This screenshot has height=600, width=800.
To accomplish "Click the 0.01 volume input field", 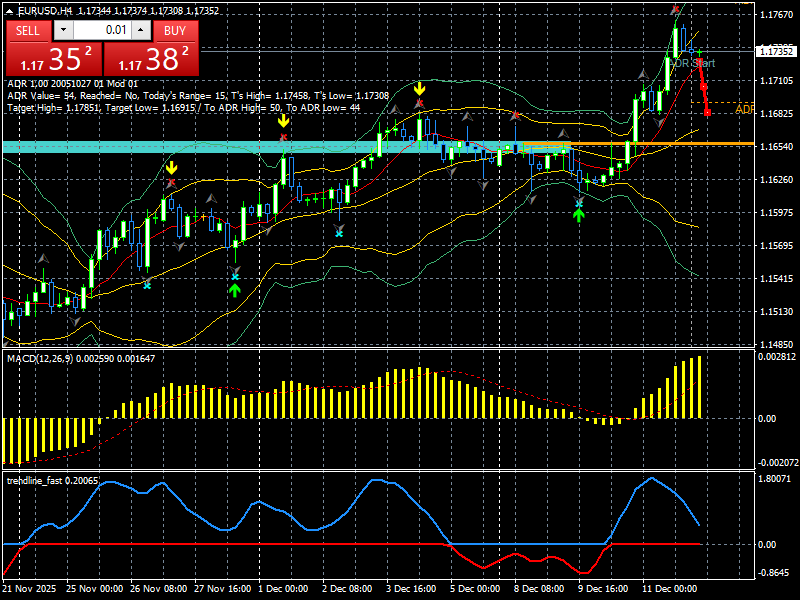I will pos(102,30).
